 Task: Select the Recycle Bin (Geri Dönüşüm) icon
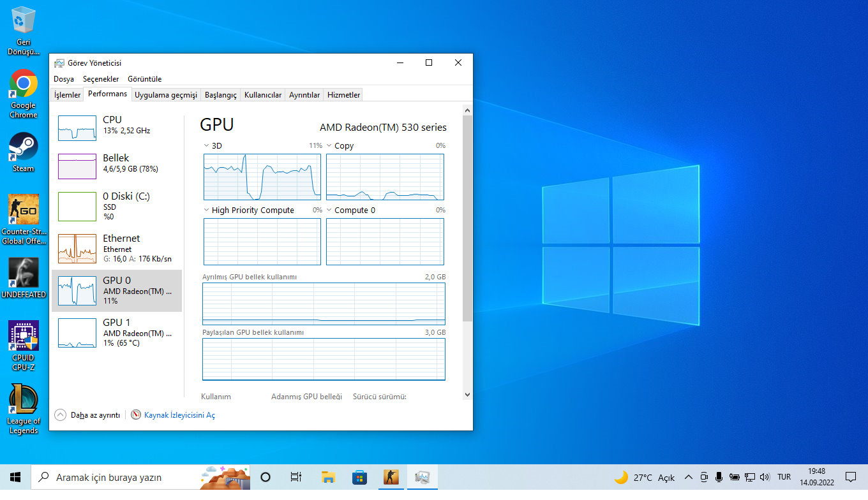click(x=24, y=31)
